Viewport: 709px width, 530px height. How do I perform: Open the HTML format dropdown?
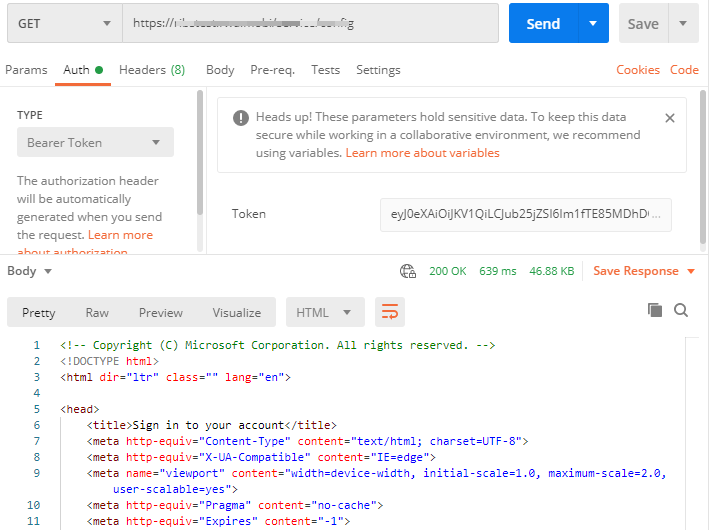(x=324, y=312)
